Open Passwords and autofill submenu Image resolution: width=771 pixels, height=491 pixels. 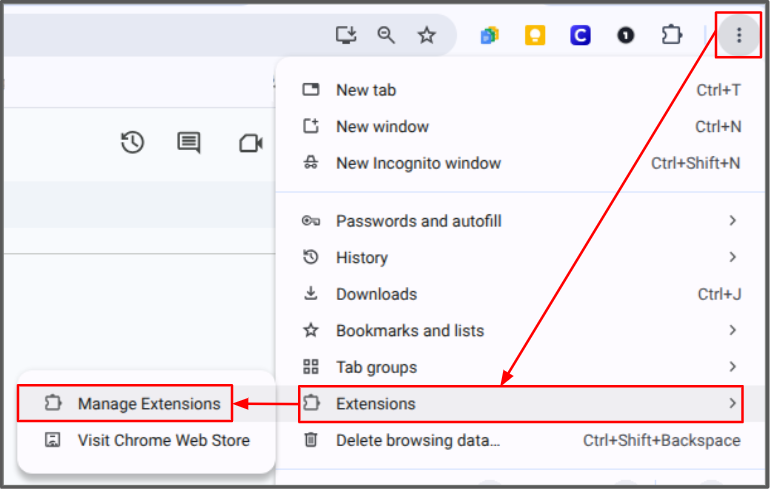click(x=521, y=221)
